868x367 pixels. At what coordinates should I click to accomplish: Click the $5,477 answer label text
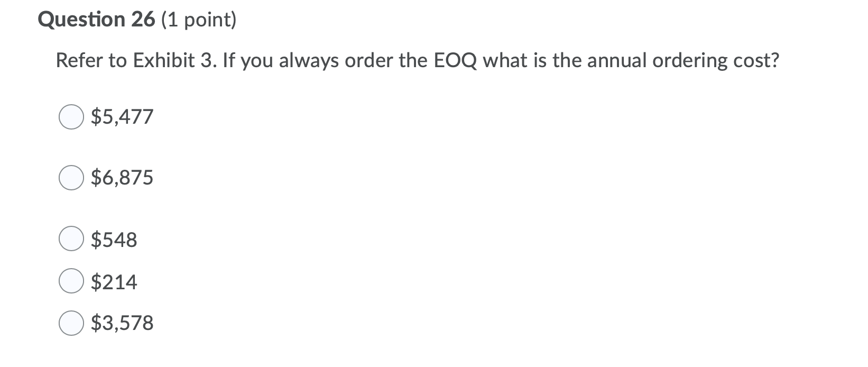pos(122,117)
